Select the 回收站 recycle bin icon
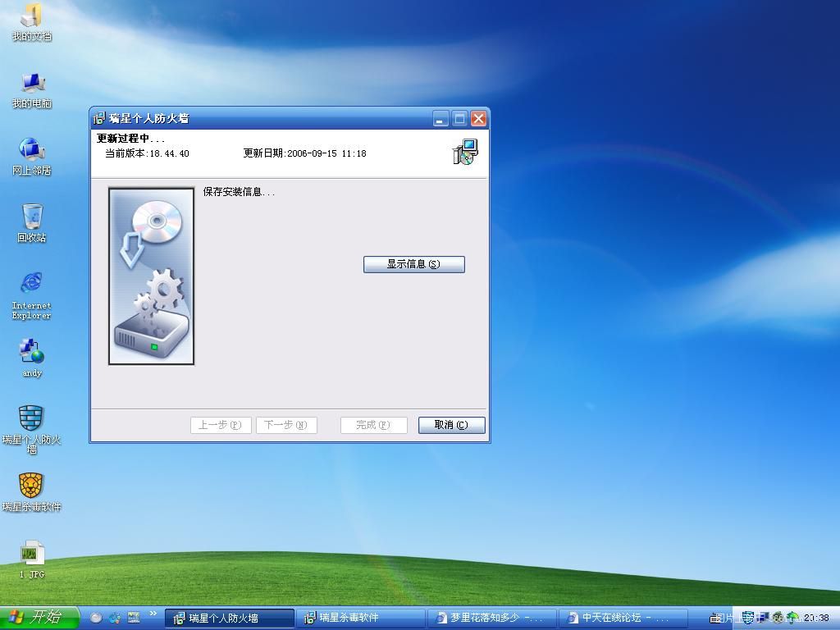Screen dimensions: 840x630 click(x=32, y=223)
